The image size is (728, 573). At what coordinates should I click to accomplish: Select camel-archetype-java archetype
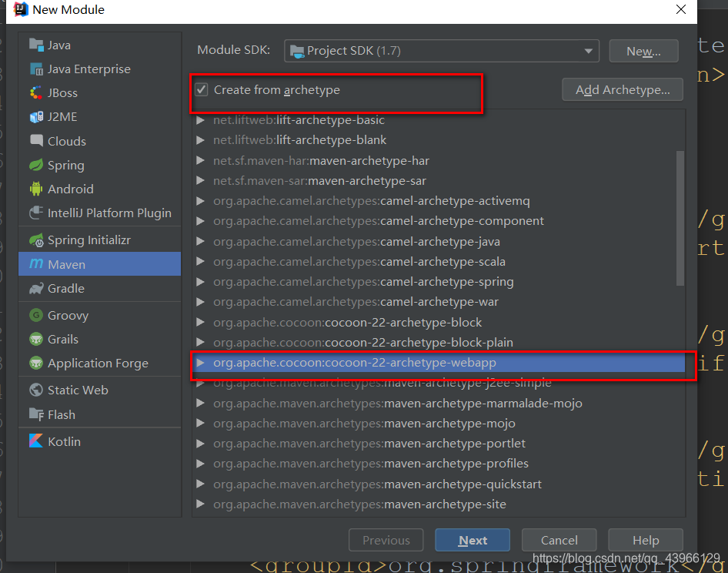coord(439,242)
